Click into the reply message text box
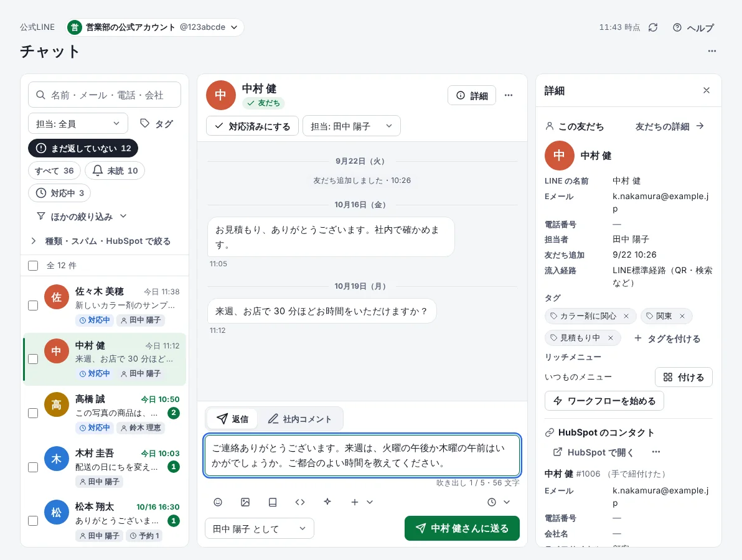Viewport: 742px width, 560px height. (x=362, y=455)
